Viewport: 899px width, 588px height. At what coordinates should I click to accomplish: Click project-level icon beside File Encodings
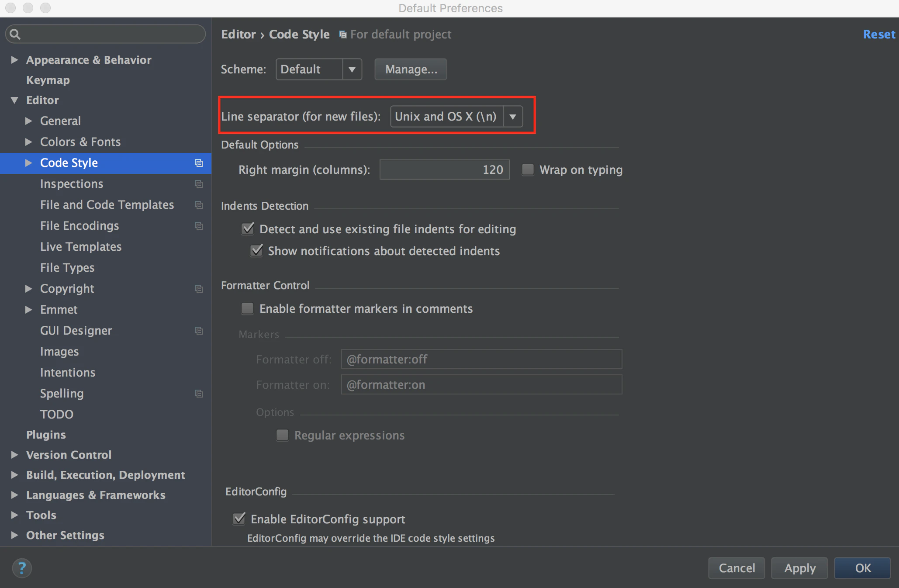click(198, 226)
